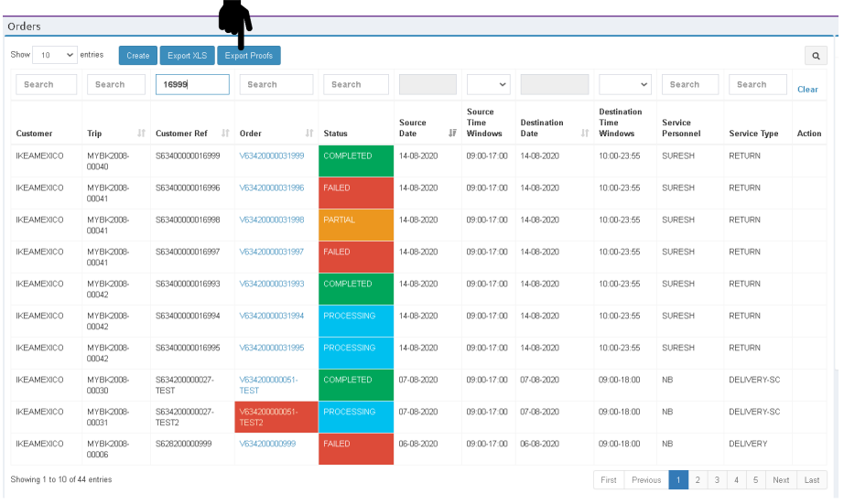Click PARTIAL status cell
Image resolution: width=844 pixels, height=504 pixels.
coord(356,225)
